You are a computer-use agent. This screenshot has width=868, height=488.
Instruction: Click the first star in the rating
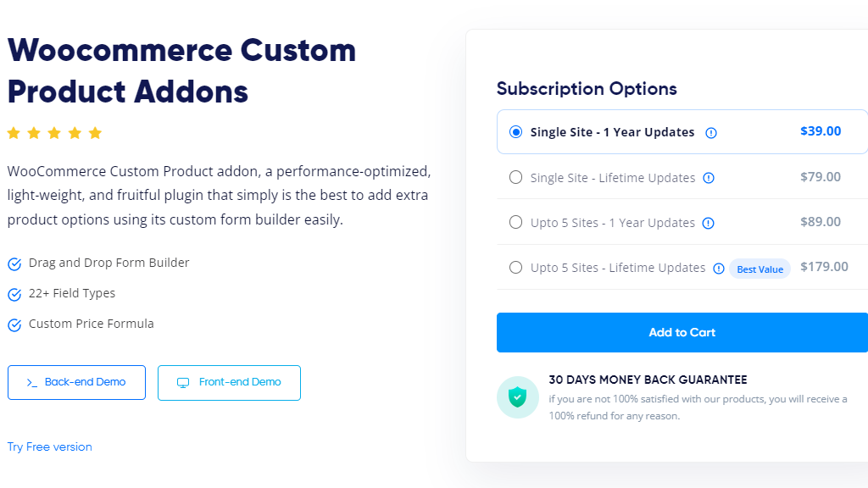14,133
